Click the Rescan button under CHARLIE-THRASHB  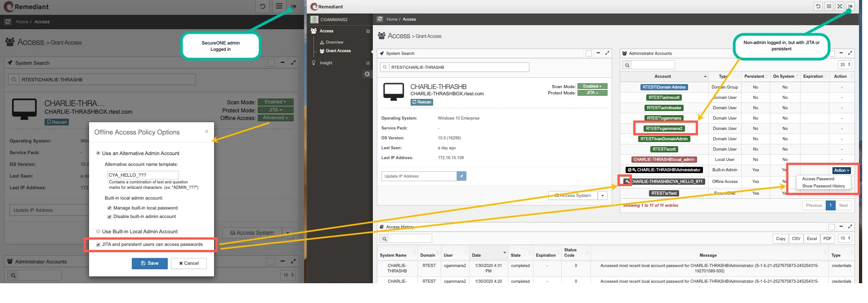pyautogui.click(x=422, y=102)
